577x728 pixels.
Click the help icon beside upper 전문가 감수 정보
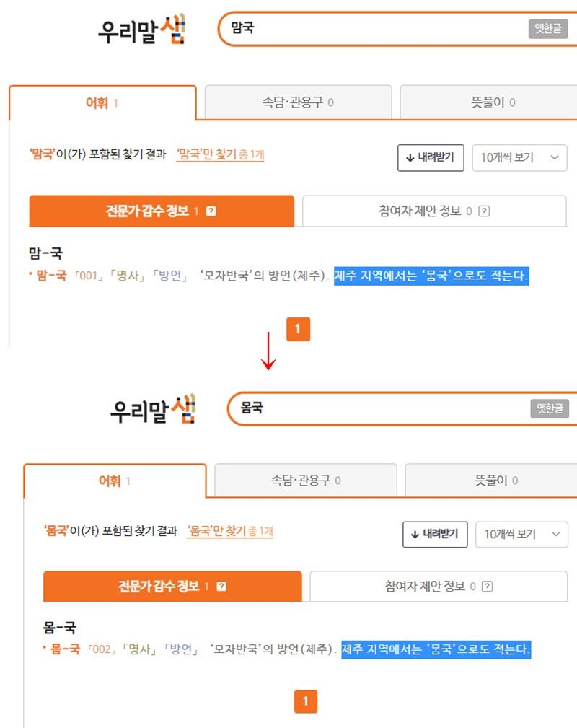click(211, 211)
